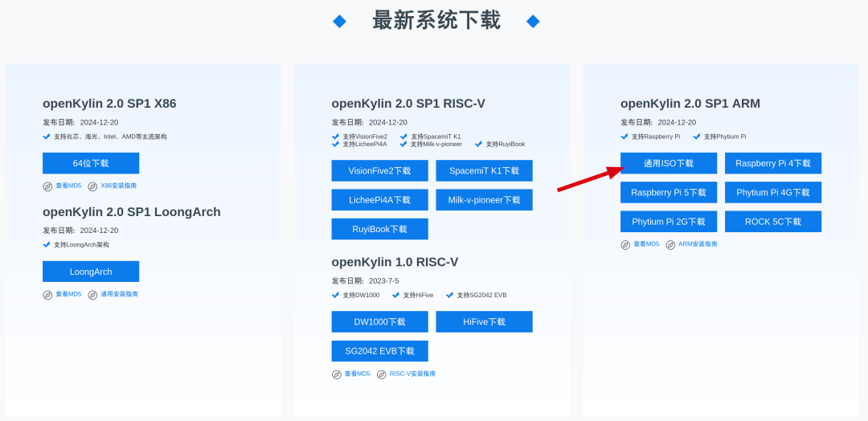
Task: Click checkmark next to 支持HiFive
Action: coord(395,295)
